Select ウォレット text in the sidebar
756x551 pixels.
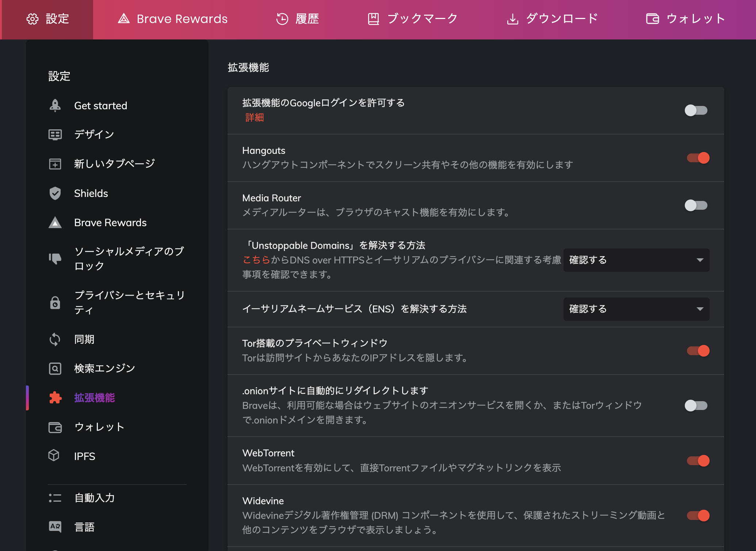coord(99,427)
